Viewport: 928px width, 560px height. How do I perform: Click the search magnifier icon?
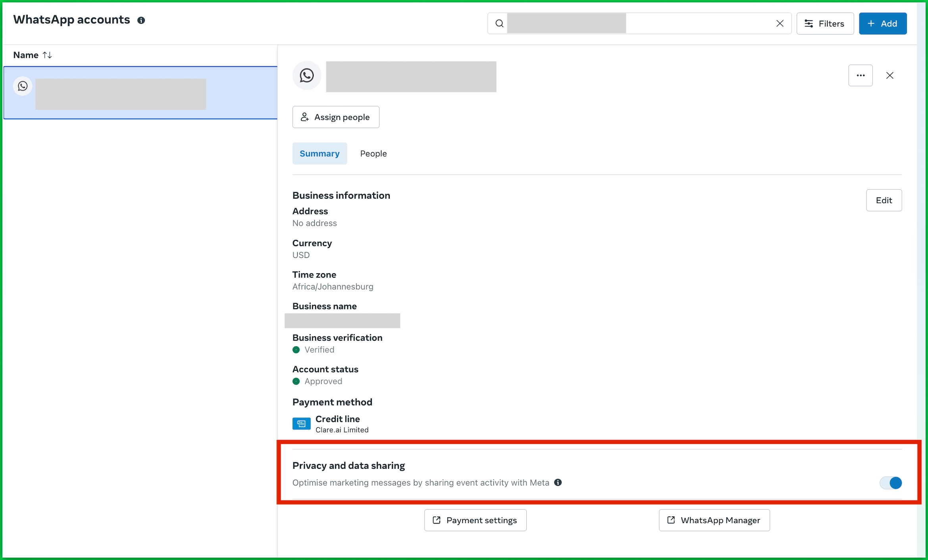pyautogui.click(x=499, y=23)
